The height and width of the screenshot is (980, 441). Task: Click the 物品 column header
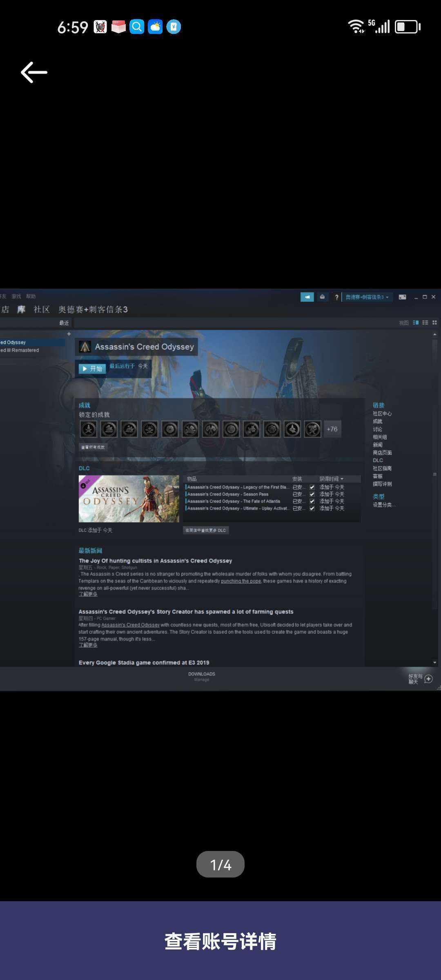coord(192,479)
